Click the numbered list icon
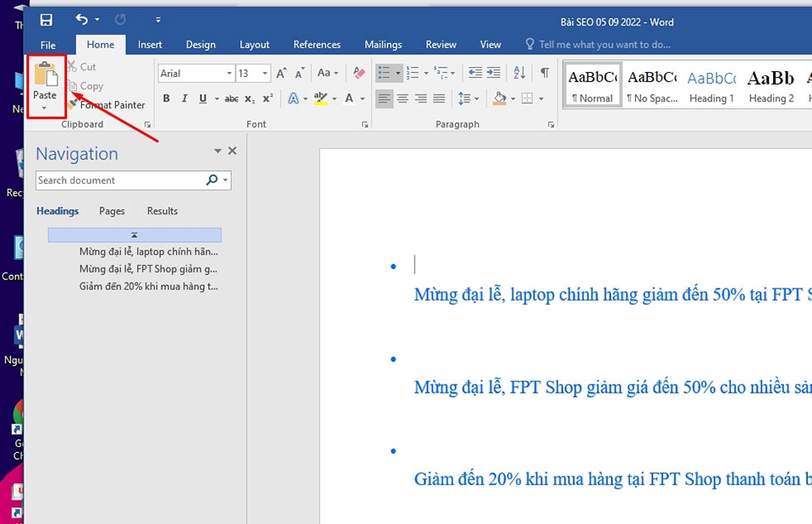The image size is (812, 524). tap(413, 73)
